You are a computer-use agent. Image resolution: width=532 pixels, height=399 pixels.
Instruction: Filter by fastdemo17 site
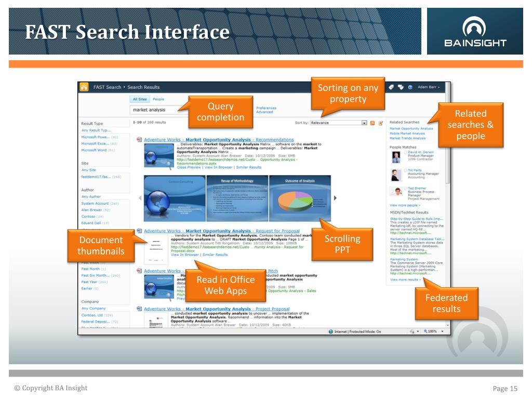(101, 177)
